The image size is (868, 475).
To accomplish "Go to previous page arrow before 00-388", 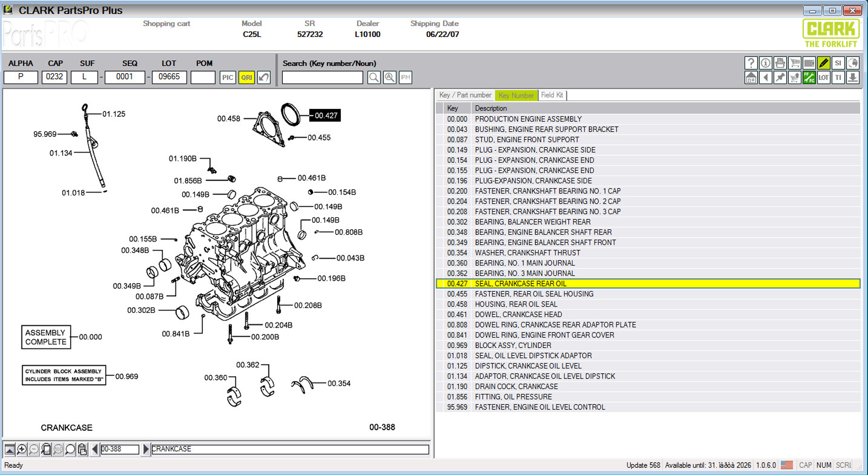I will (x=95, y=449).
